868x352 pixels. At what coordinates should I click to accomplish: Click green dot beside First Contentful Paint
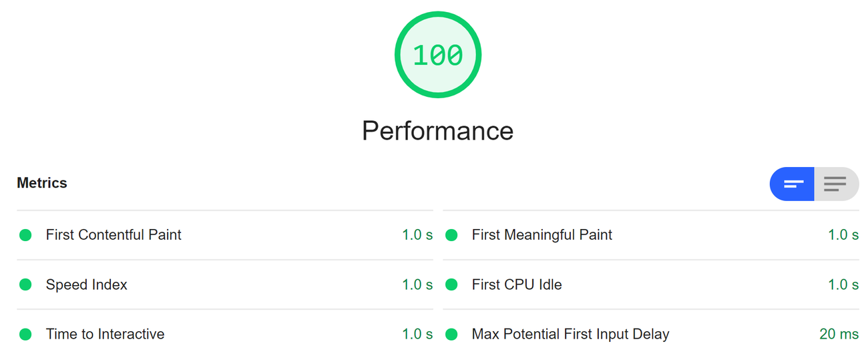point(25,235)
